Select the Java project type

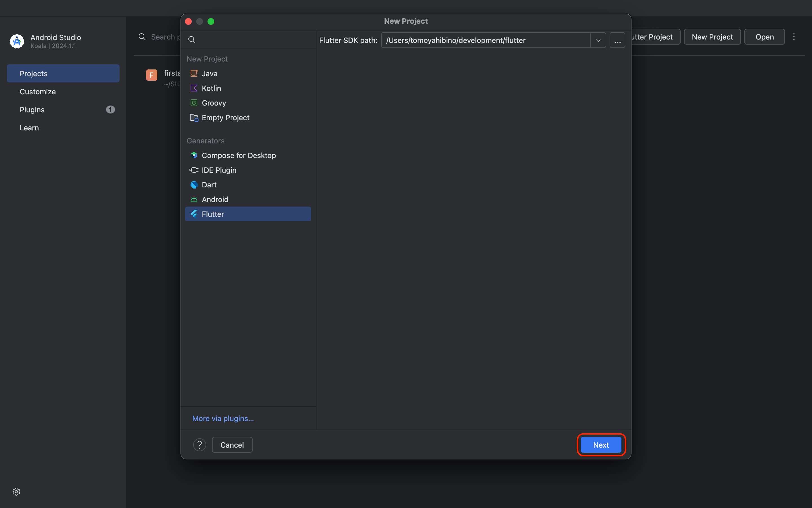tap(248, 73)
